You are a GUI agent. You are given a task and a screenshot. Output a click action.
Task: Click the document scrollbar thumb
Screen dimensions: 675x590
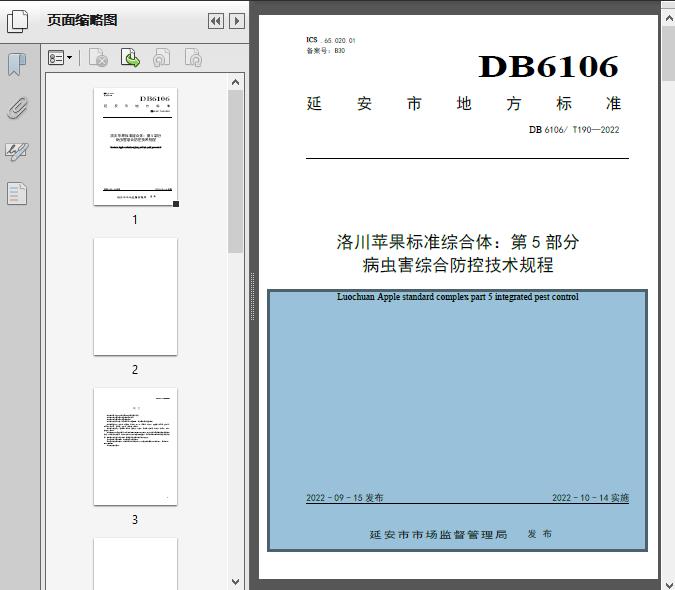point(669,53)
